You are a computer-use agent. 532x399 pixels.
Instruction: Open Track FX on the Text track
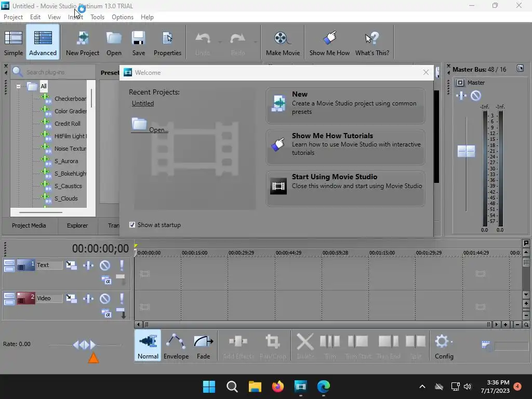tap(88, 265)
